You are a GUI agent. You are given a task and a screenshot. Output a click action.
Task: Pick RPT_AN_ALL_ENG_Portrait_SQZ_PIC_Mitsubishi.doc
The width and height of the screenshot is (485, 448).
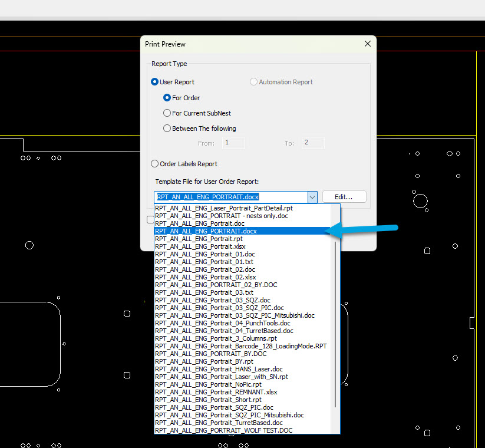pyautogui.click(x=243, y=415)
